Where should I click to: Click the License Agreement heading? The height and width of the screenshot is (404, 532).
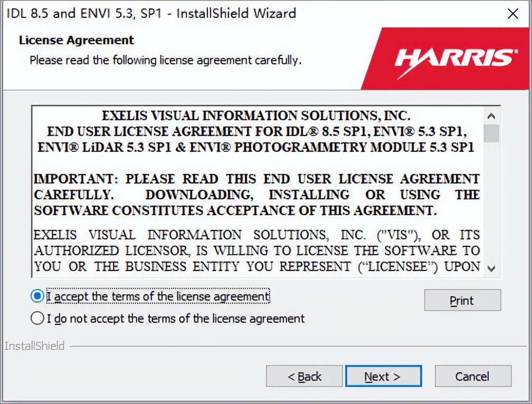75,40
